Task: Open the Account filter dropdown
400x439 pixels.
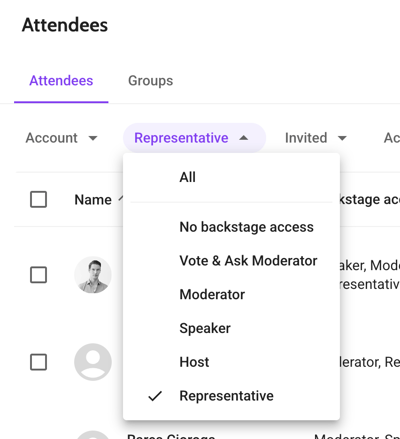Action: click(x=62, y=138)
